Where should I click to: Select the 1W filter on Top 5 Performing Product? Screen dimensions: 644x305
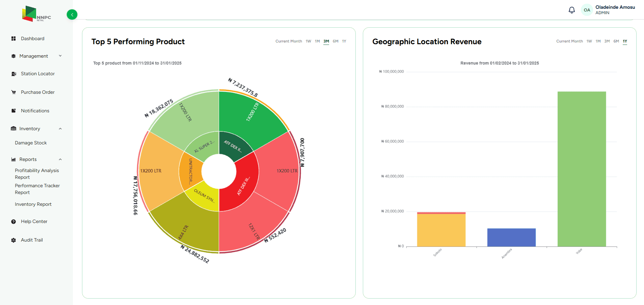(x=308, y=41)
